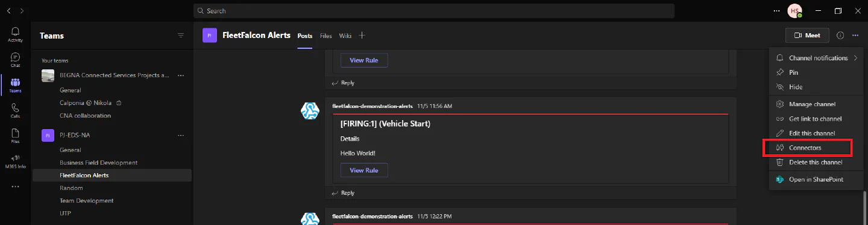868x225 pixels.
Task: Select Manage channel menu item
Action: point(817,104)
